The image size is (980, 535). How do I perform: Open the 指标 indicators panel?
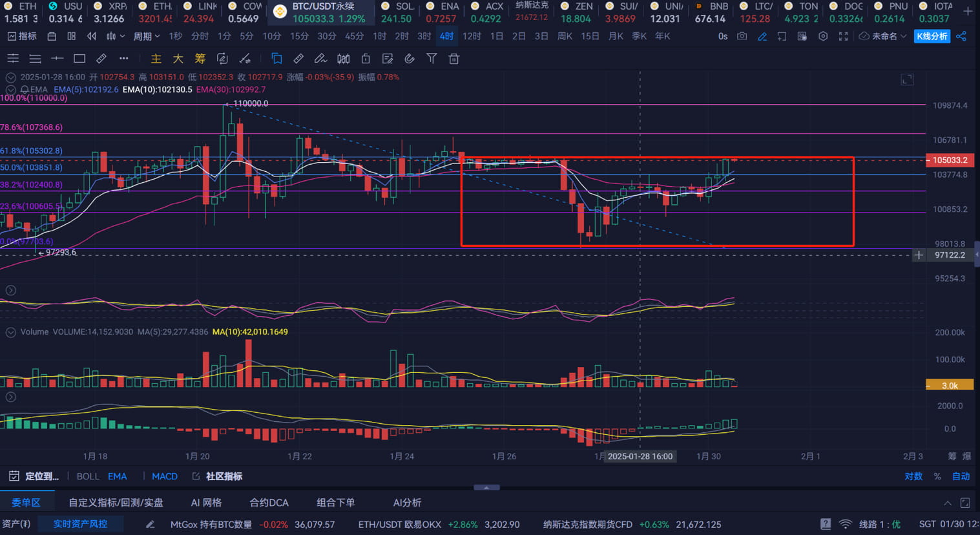22,36
